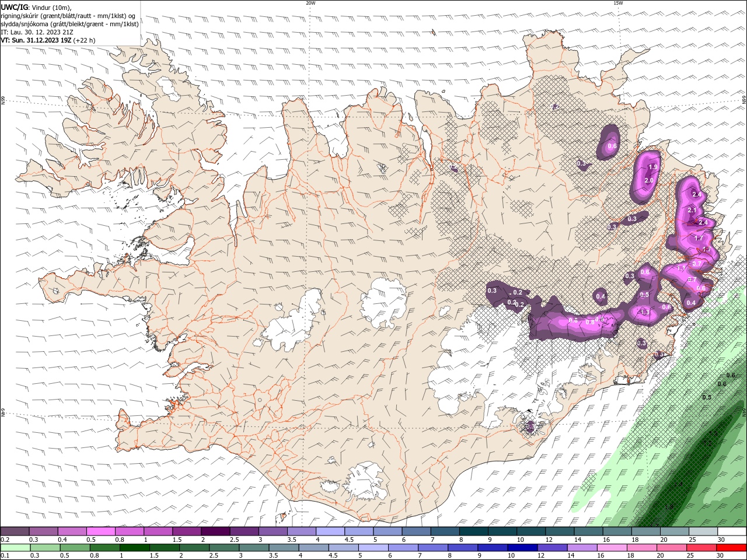Click the bottom legend swatch labeled 7
Viewport: 747px width, 560px height.
[432, 548]
